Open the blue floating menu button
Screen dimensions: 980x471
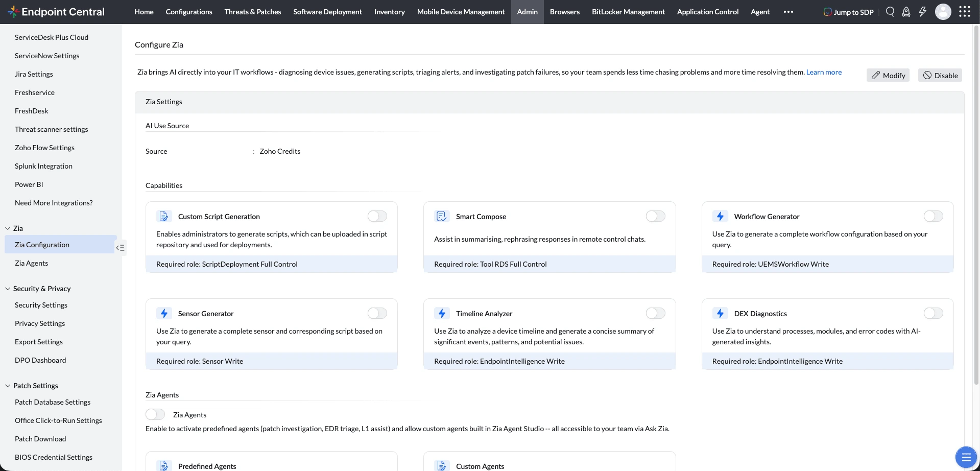point(966,457)
